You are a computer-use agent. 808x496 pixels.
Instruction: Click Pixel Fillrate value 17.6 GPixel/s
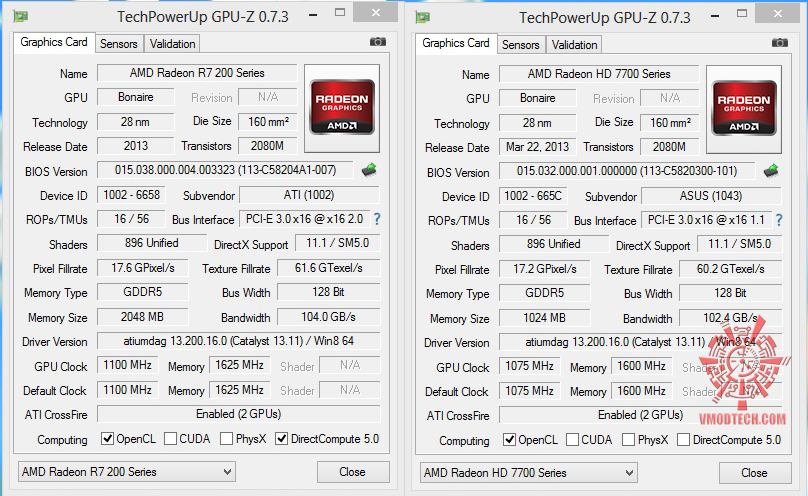(143, 268)
